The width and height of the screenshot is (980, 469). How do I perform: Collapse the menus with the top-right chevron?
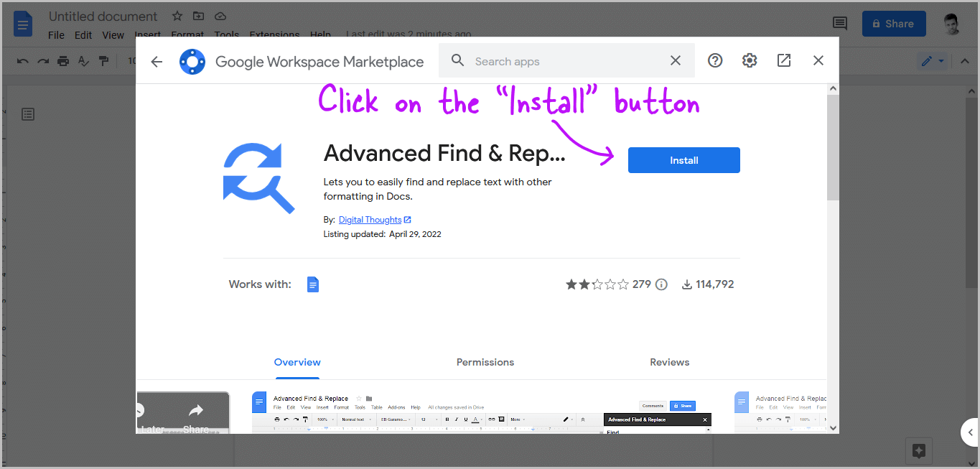pos(965,60)
